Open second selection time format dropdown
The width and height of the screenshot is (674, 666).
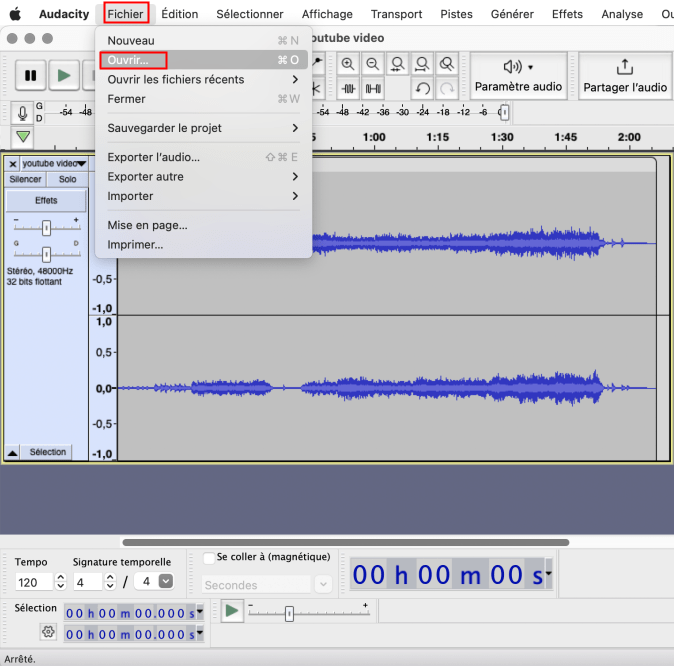tap(199, 633)
